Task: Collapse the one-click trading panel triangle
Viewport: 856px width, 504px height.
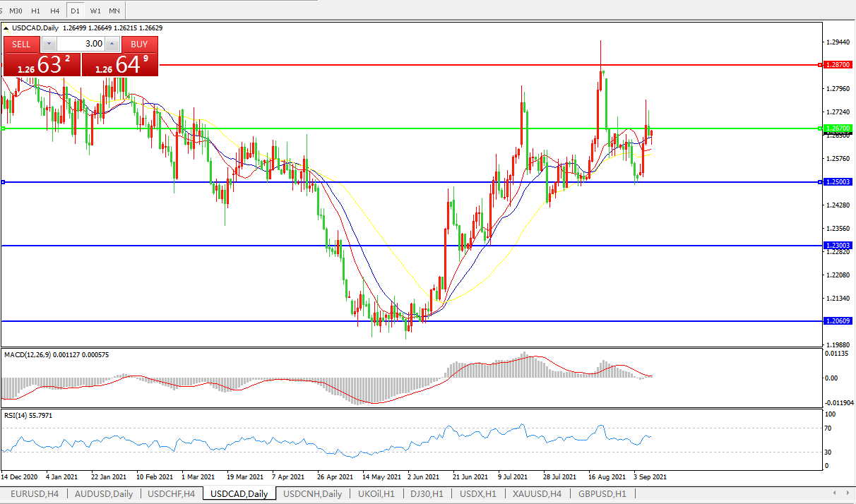Action: 7,28
